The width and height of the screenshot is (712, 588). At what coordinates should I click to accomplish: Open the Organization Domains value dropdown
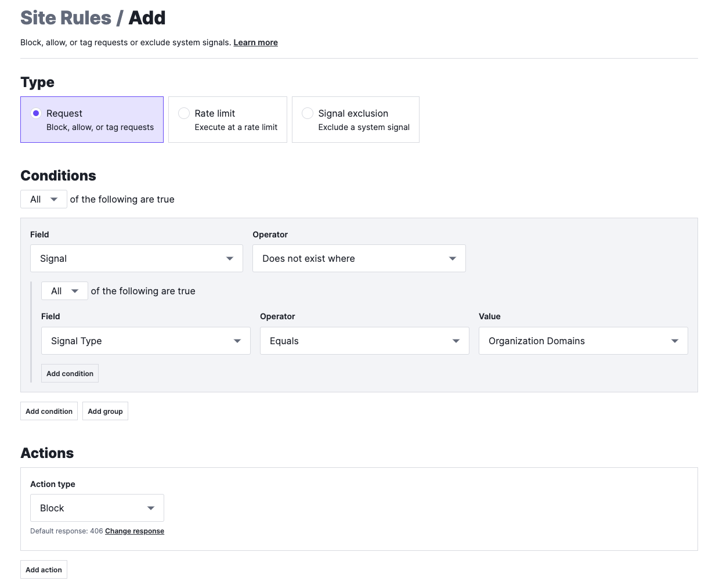583,341
